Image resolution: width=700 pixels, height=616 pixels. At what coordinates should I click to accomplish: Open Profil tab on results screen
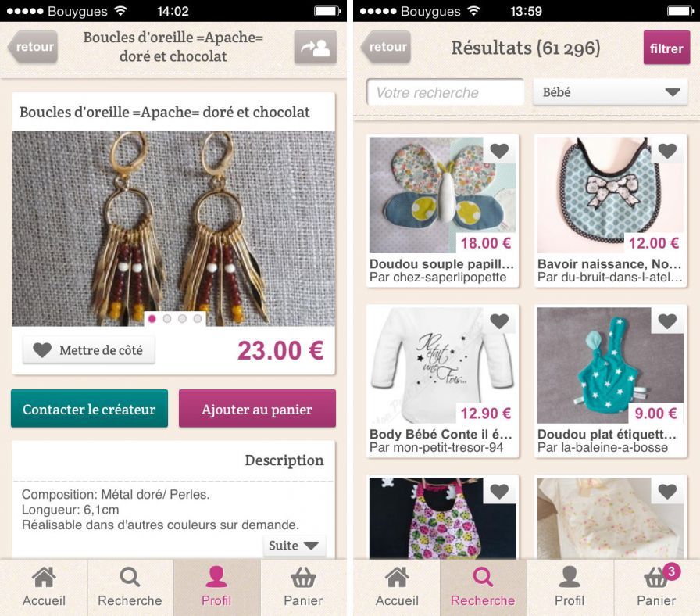[570, 587]
